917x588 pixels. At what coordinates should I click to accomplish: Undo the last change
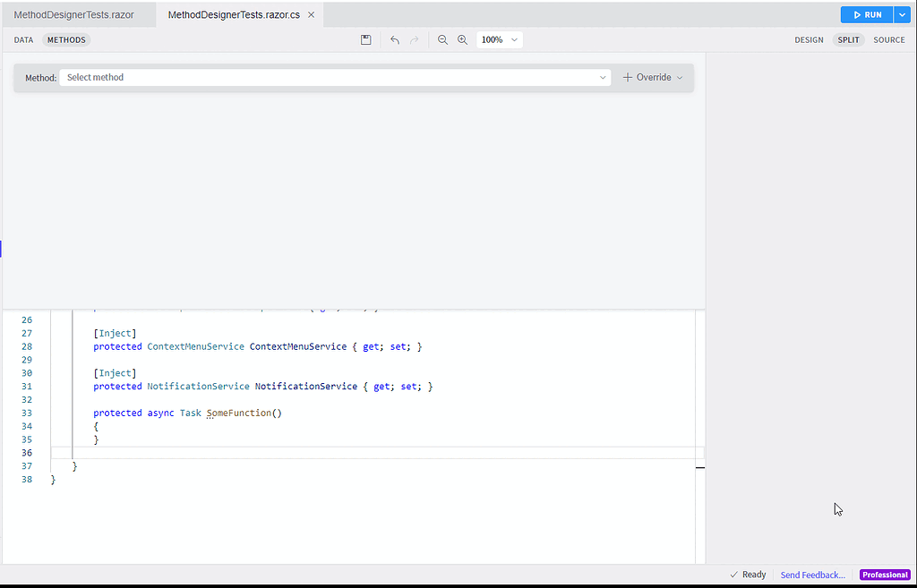pyautogui.click(x=394, y=39)
